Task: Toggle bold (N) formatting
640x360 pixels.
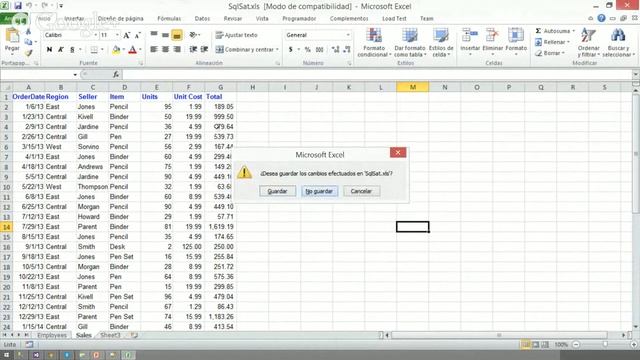Action: 49,49
